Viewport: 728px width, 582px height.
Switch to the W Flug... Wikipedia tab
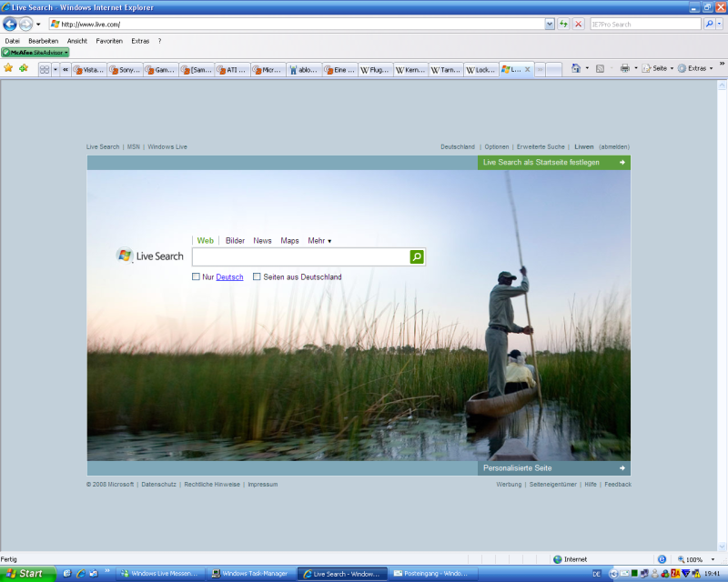pos(376,70)
